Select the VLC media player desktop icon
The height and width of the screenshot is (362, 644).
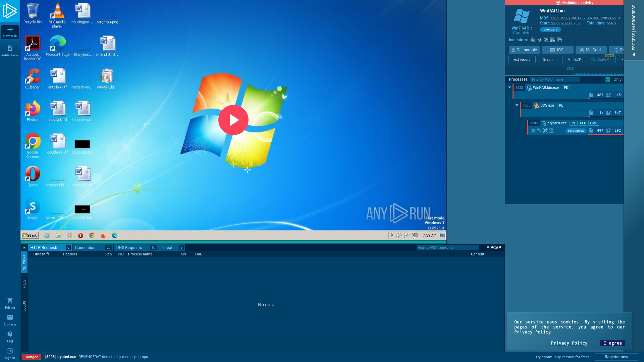pos(57,15)
